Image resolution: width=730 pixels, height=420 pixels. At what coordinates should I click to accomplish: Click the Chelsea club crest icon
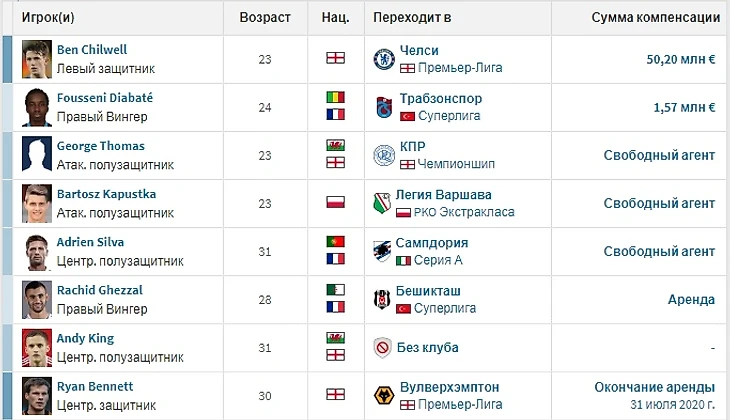coord(384,59)
